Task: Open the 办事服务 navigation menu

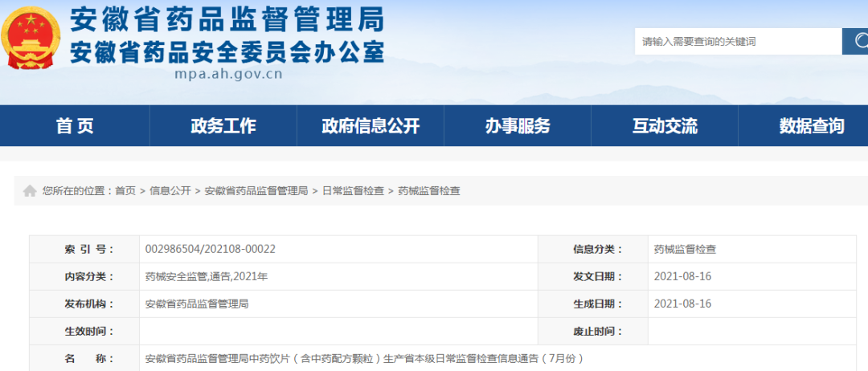Action: coord(518,126)
